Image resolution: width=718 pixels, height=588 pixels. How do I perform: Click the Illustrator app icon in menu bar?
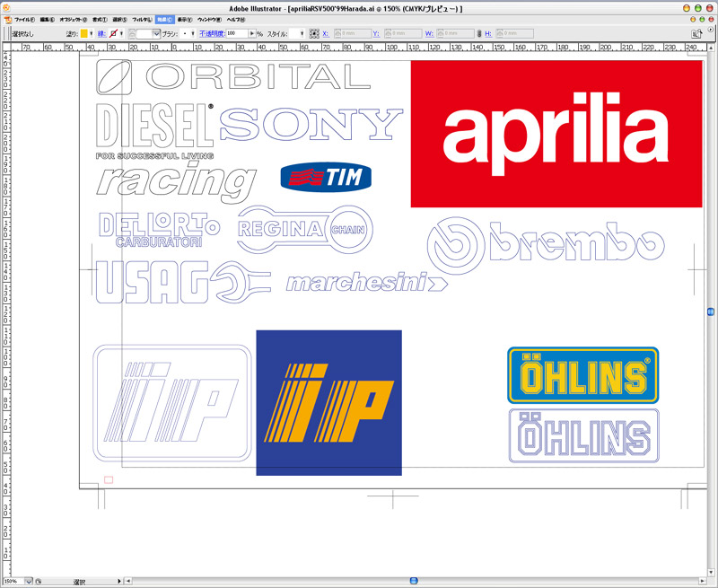click(6, 19)
